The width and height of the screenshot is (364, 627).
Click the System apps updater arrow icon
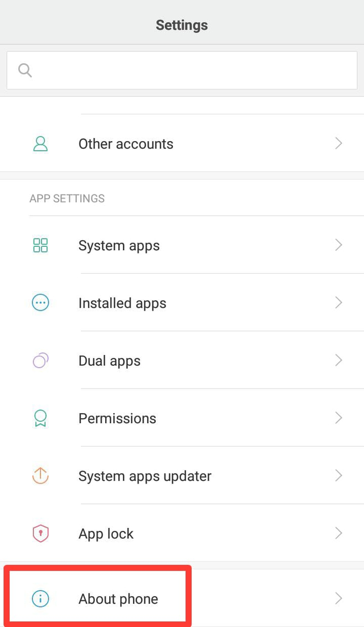tap(40, 476)
